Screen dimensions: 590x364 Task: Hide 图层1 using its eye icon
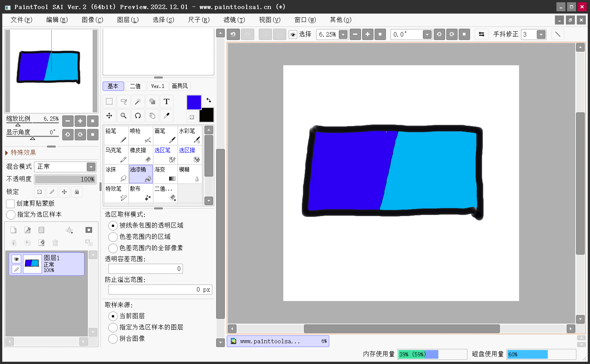tap(16, 259)
